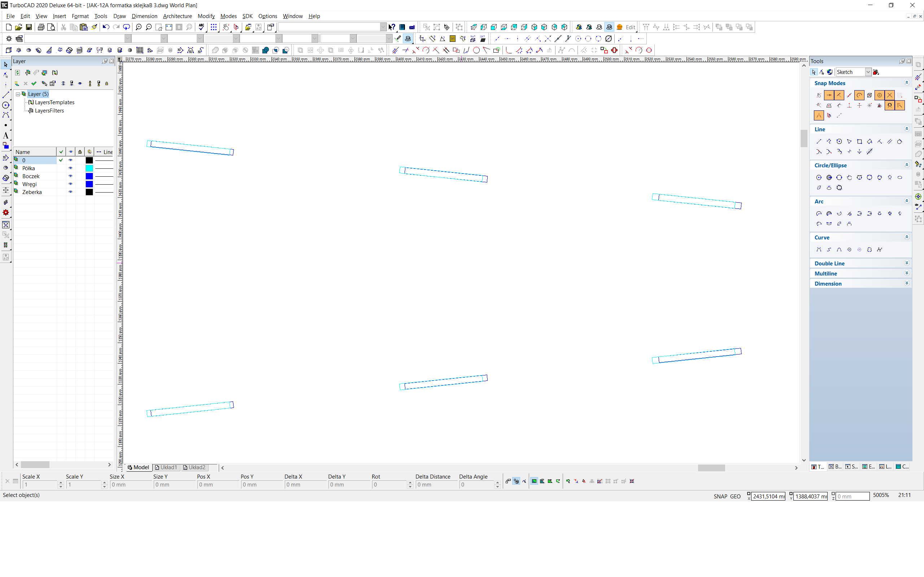Viewport: 924px width, 577px height.
Task: Toggle visibility eye for Półka layer
Action: tap(70, 168)
